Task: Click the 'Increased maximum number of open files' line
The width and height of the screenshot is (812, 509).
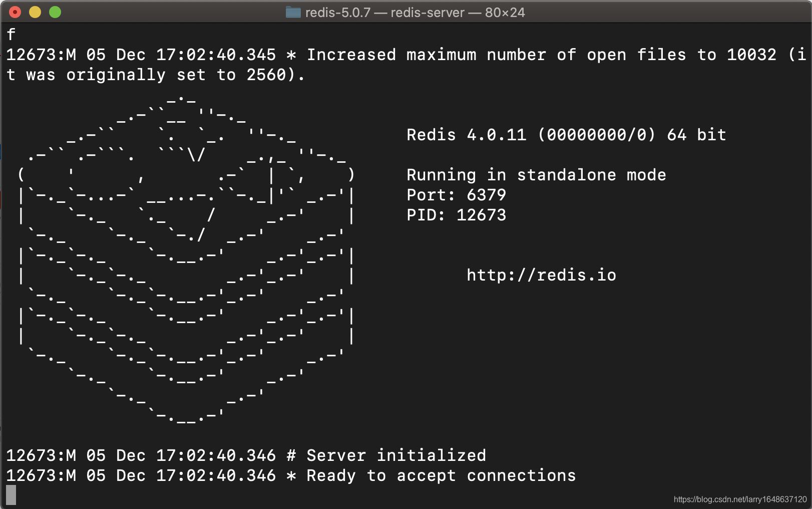Action: (406, 55)
